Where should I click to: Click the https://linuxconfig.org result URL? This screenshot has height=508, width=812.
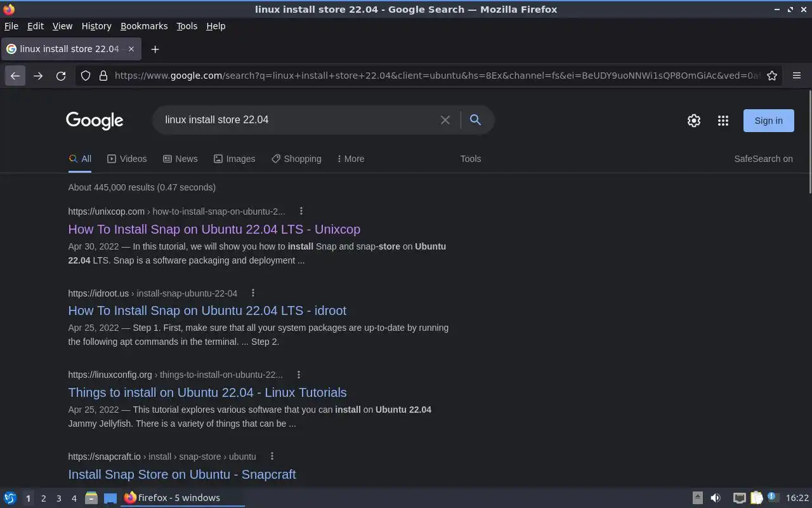[110, 375]
